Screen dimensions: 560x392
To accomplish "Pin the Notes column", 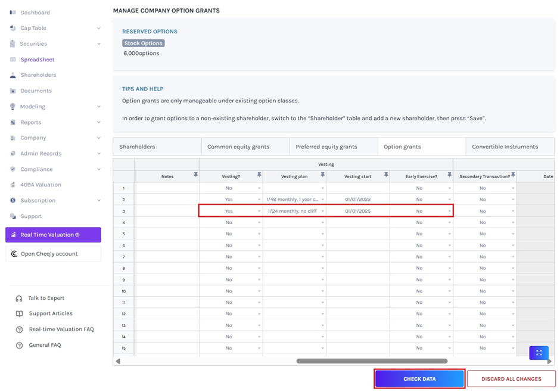I will (x=195, y=175).
